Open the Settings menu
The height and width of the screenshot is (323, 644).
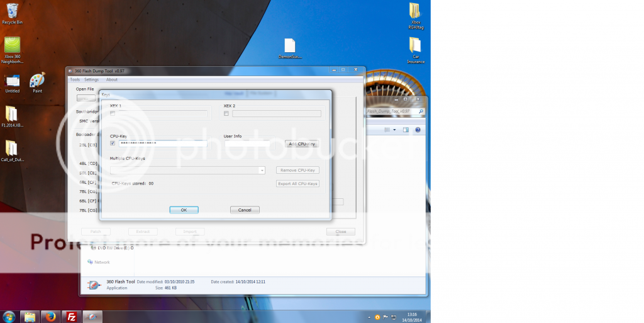pyautogui.click(x=92, y=79)
